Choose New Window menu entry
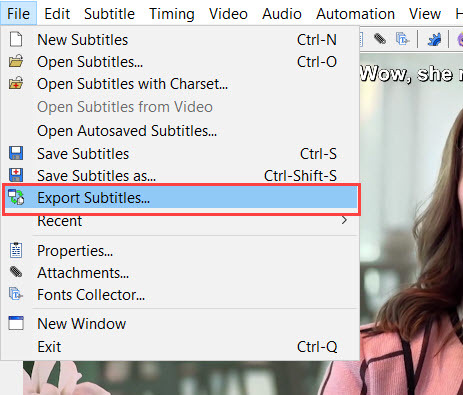This screenshot has height=395, width=463. [180, 323]
